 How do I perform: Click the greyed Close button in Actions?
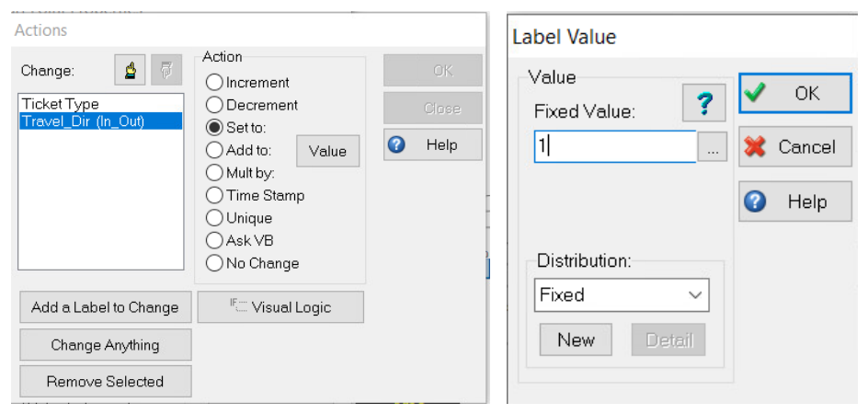tap(433, 108)
